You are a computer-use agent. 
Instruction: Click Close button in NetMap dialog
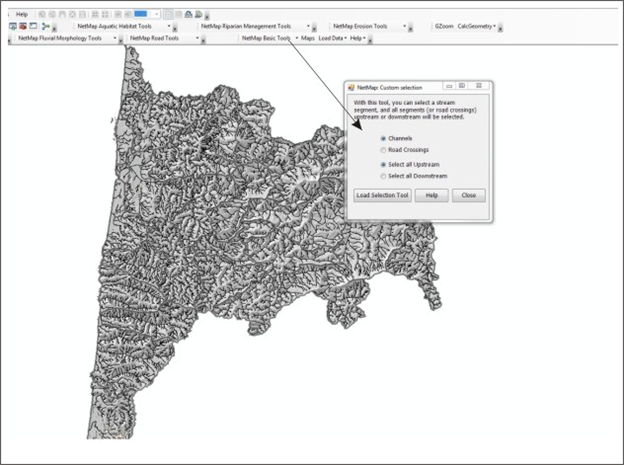point(468,195)
